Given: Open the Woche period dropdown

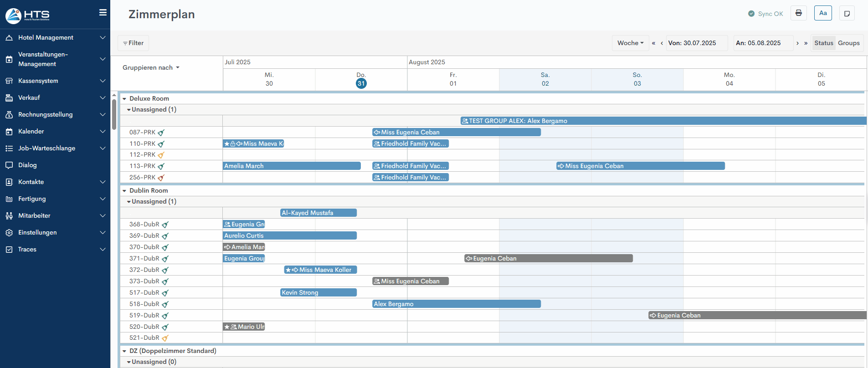Looking at the screenshot, I should coord(630,43).
